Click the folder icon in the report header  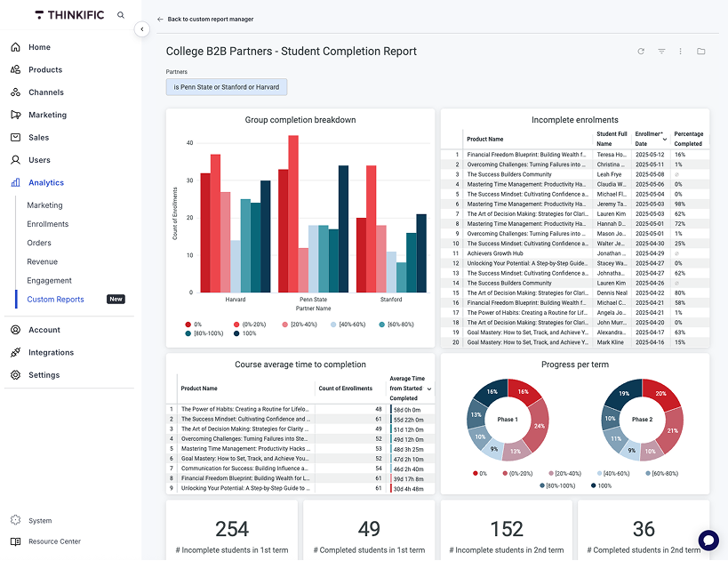click(701, 51)
